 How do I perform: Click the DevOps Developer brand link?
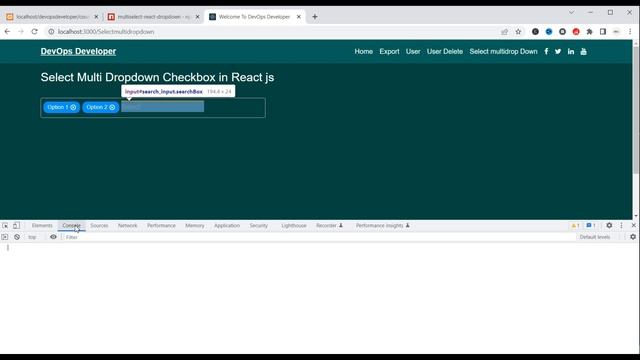tap(78, 51)
